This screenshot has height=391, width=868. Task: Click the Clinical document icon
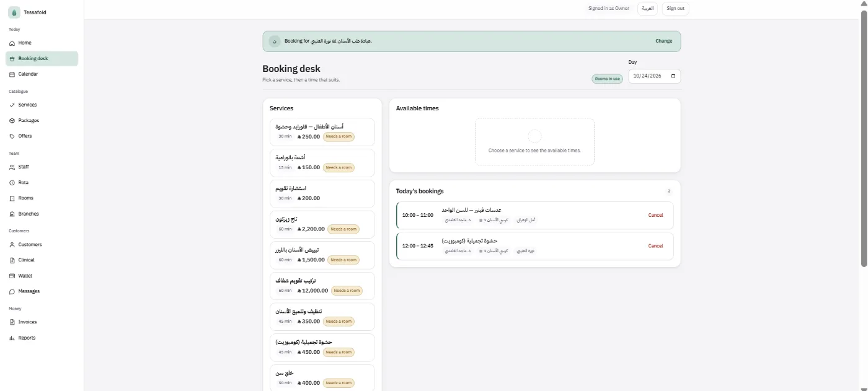click(12, 260)
